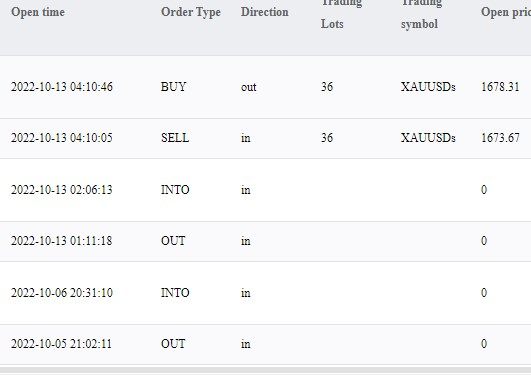Select the row opened 2022-10-13 04:10:46
The image size is (531, 384).
266,87
